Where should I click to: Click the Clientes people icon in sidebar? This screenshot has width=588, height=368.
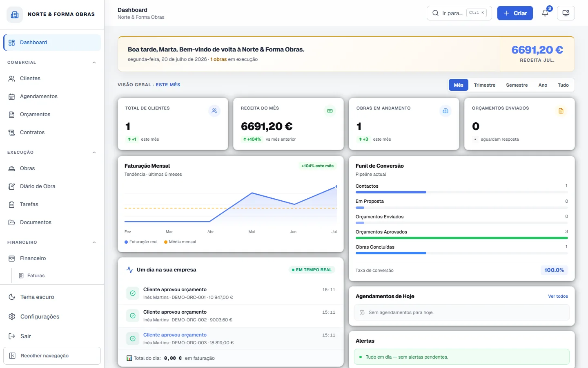[x=12, y=79]
